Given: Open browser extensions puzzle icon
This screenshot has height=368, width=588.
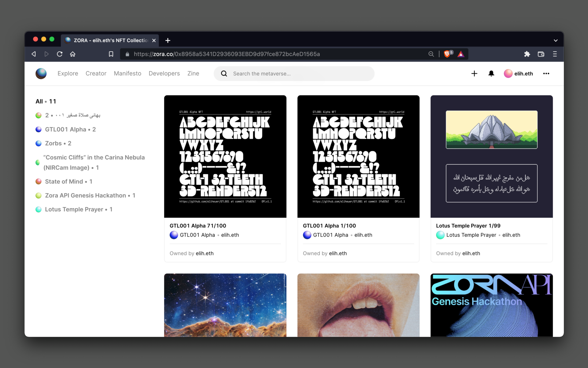Looking at the screenshot, I should tap(527, 54).
